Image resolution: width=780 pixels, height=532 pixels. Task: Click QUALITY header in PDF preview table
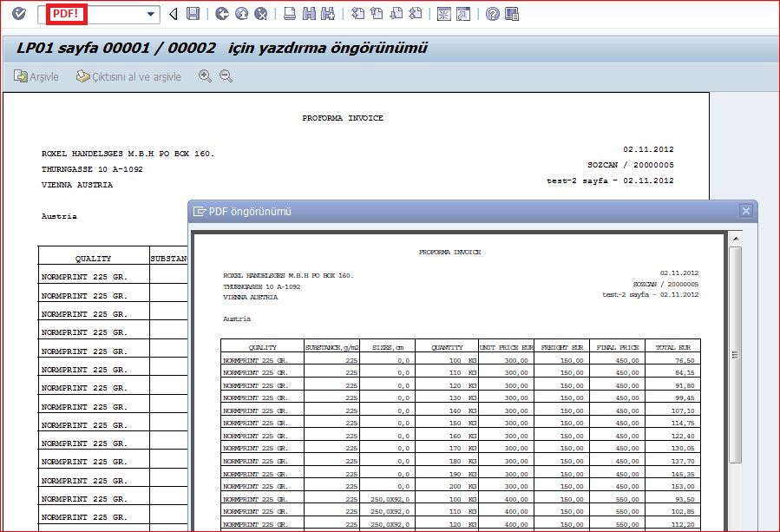(x=263, y=347)
